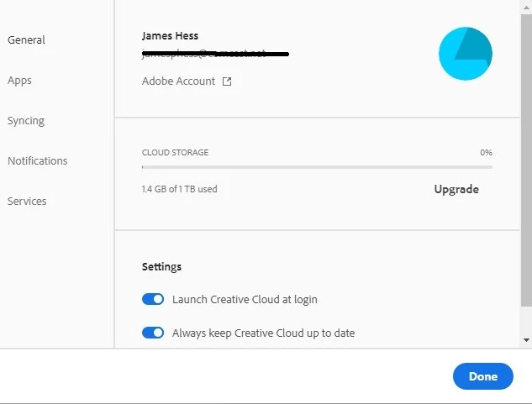Toggle Launch Creative Cloud at login
Screen dimensions: 532x404
pos(153,299)
